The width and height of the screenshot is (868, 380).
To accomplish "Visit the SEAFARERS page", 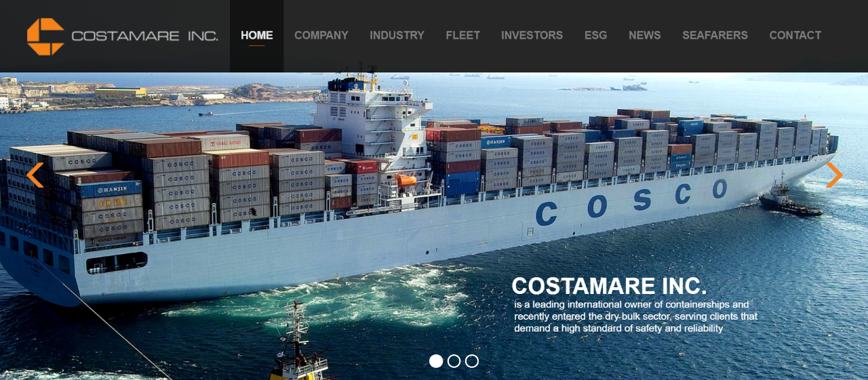I will [x=715, y=36].
